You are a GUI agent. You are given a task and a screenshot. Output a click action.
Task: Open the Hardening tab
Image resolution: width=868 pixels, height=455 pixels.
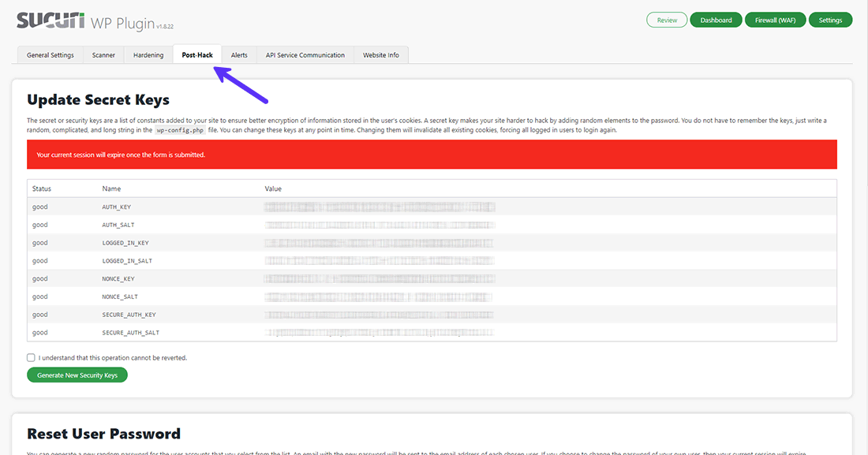[148, 55]
